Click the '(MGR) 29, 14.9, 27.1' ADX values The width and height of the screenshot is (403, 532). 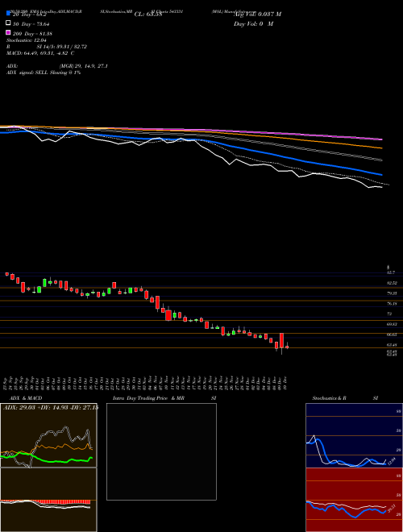pos(84,66)
